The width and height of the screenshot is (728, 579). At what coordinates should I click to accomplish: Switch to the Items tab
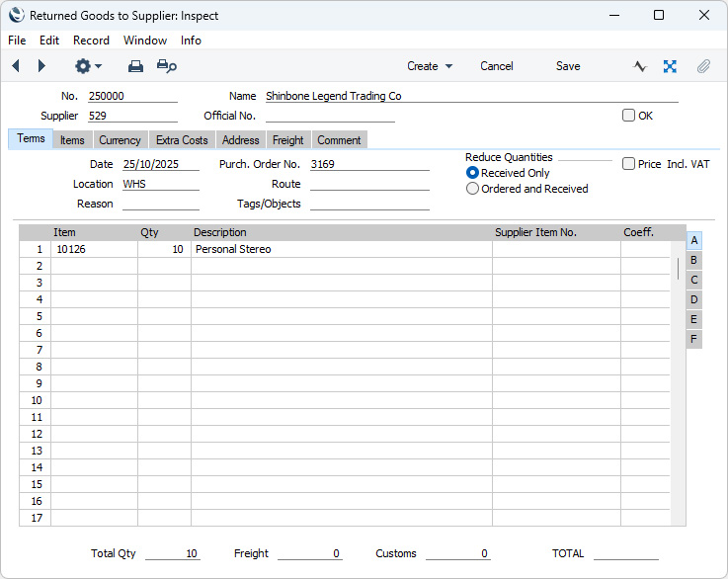pos(72,140)
